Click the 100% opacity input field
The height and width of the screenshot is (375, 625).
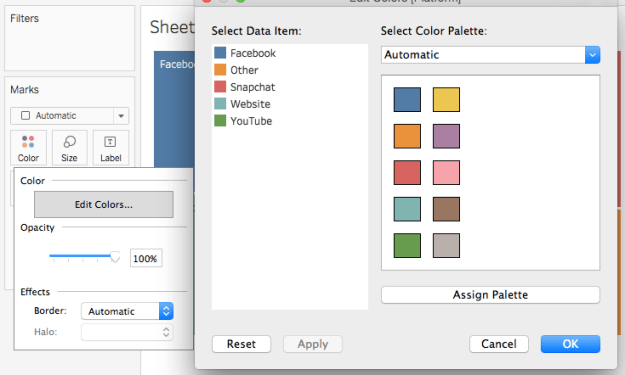[145, 258]
